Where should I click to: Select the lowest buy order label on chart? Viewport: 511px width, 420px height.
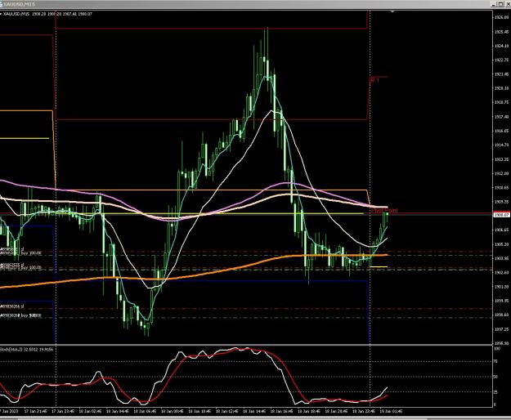pyautogui.click(x=20, y=315)
